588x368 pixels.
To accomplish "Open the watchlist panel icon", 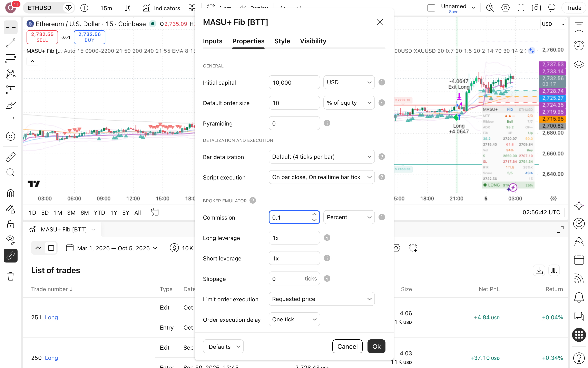I will (x=579, y=27).
